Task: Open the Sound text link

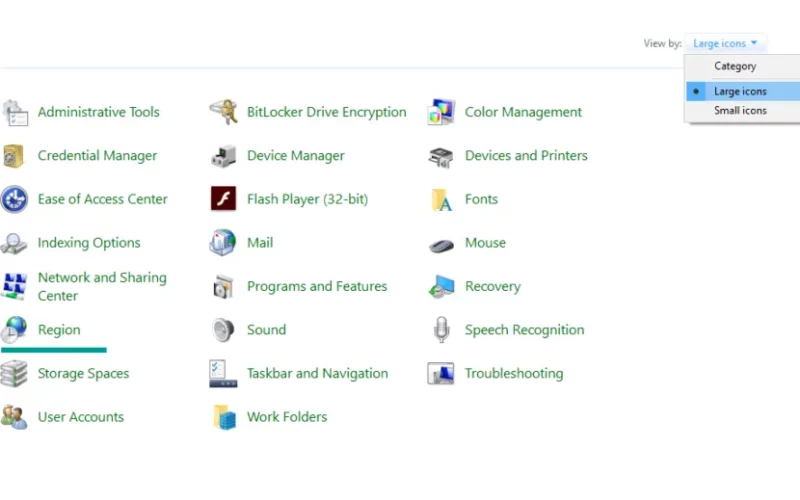Action: coord(266,330)
